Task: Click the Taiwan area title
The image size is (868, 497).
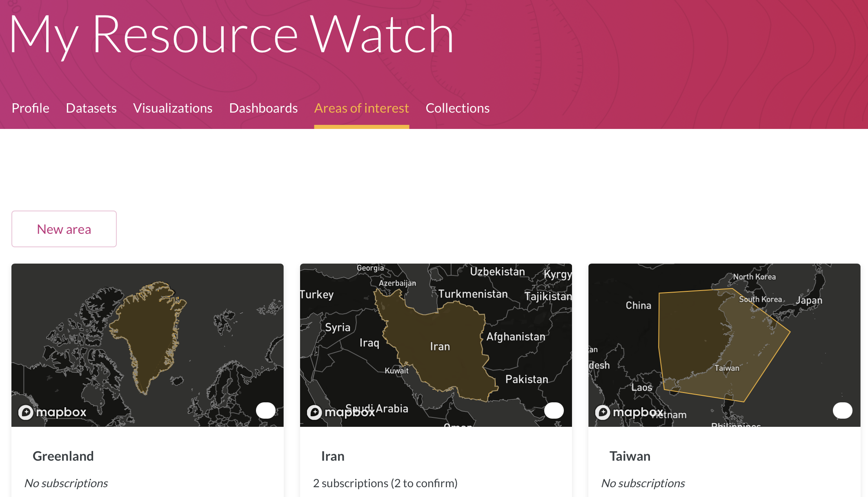Action: tap(630, 456)
